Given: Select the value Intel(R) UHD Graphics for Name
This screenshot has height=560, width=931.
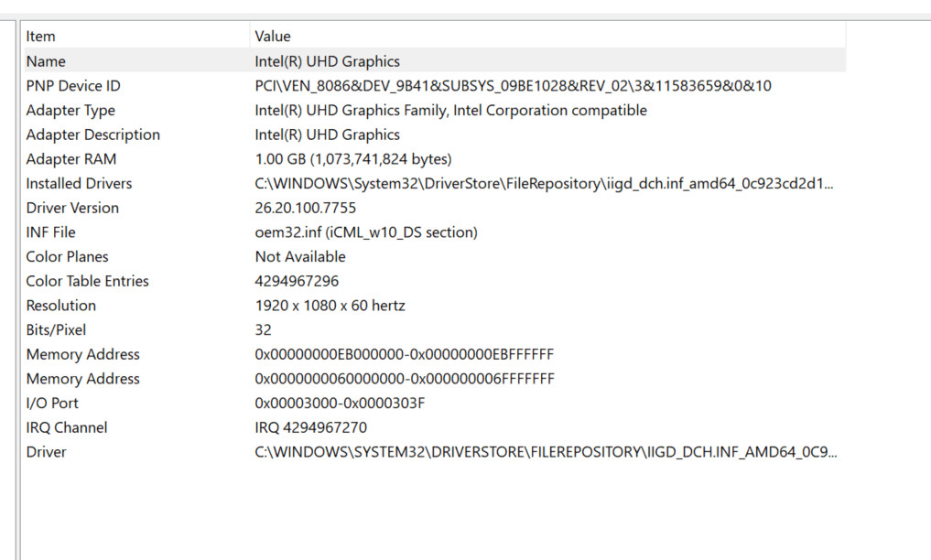Looking at the screenshot, I should coord(327,61).
